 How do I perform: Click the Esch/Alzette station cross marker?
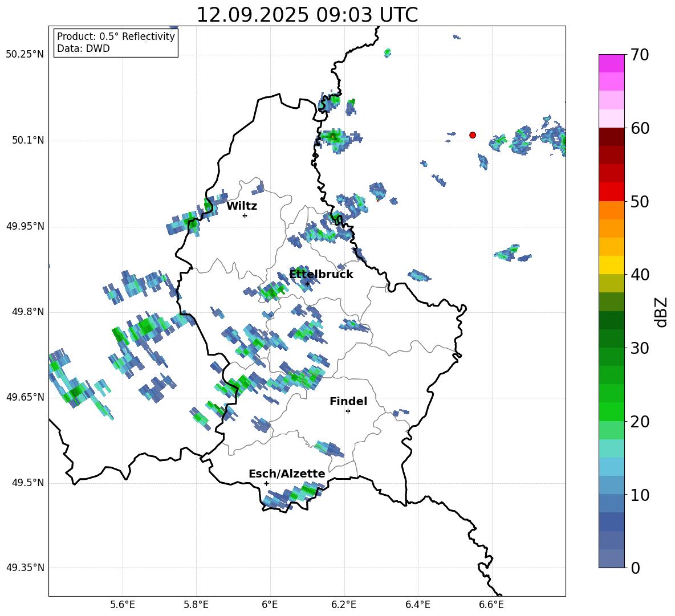point(266,483)
